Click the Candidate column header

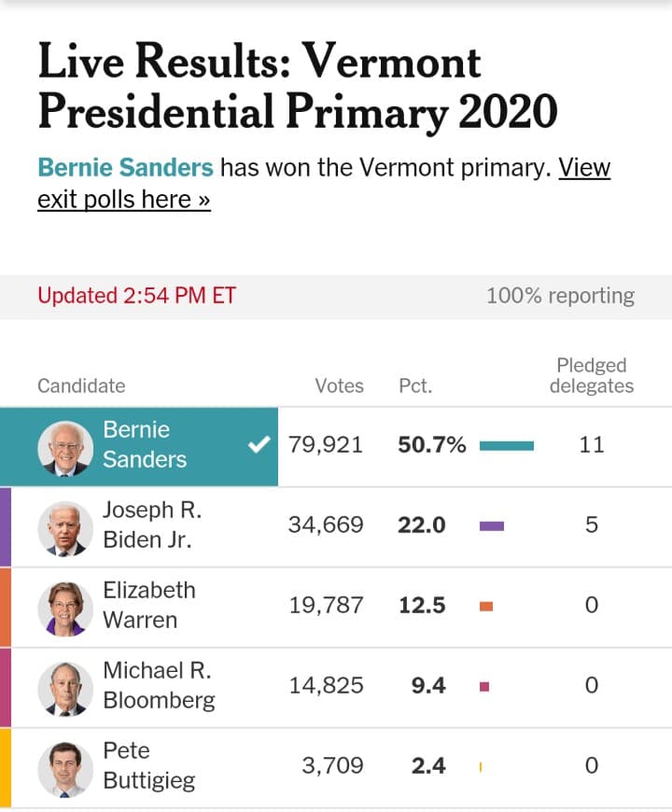pyautogui.click(x=81, y=385)
